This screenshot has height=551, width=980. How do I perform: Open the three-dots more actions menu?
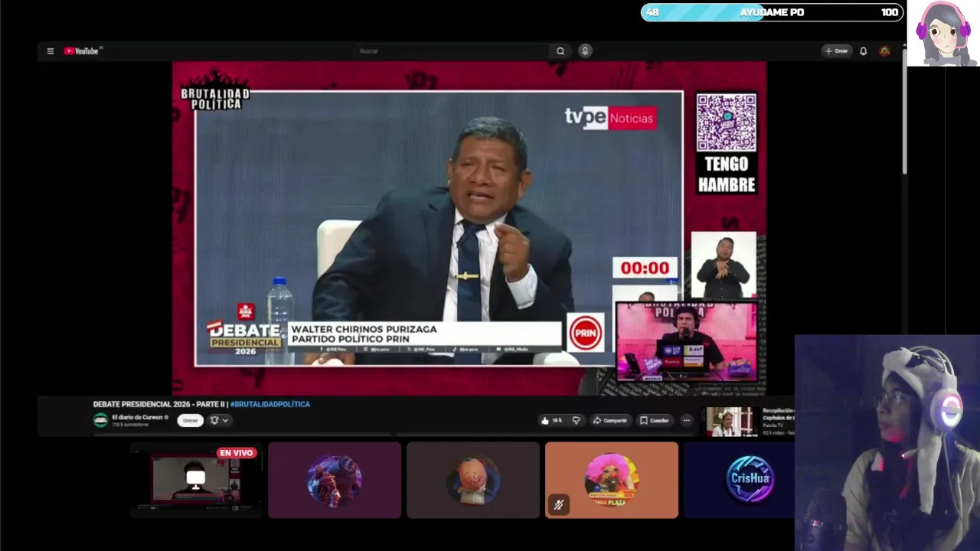(686, 420)
